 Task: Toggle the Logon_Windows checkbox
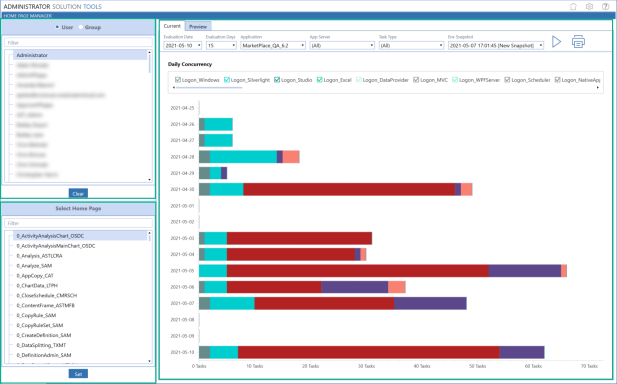point(177,80)
